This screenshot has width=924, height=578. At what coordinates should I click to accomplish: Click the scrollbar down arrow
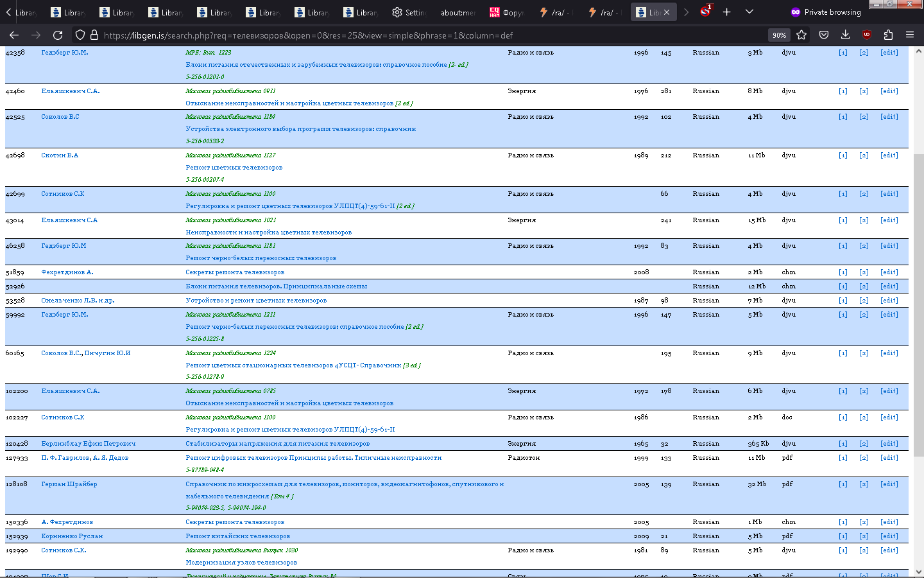point(919,572)
